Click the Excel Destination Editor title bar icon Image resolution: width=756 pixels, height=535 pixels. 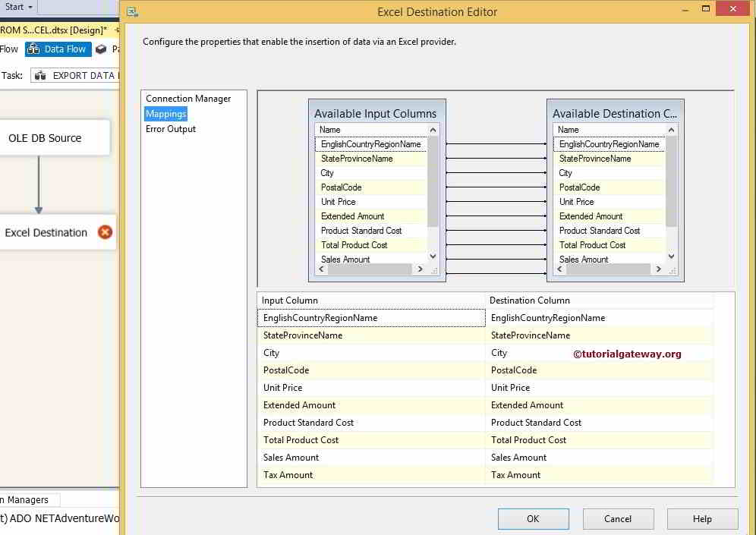click(x=133, y=12)
